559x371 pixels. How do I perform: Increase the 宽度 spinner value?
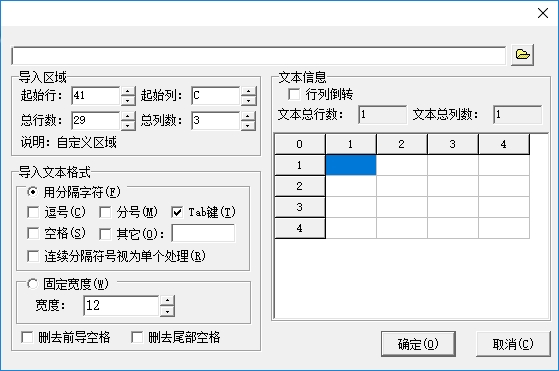[x=167, y=301]
